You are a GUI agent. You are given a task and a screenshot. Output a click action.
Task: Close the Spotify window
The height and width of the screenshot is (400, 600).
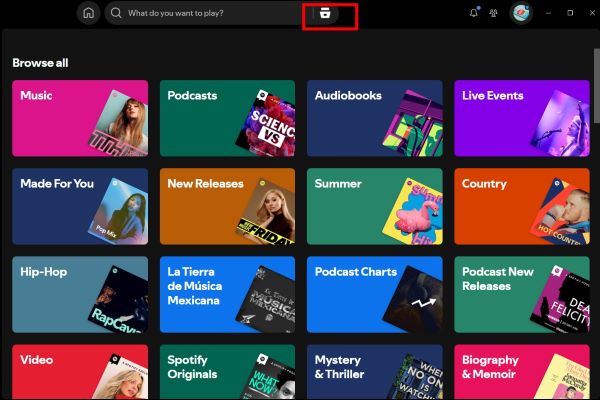(x=592, y=13)
